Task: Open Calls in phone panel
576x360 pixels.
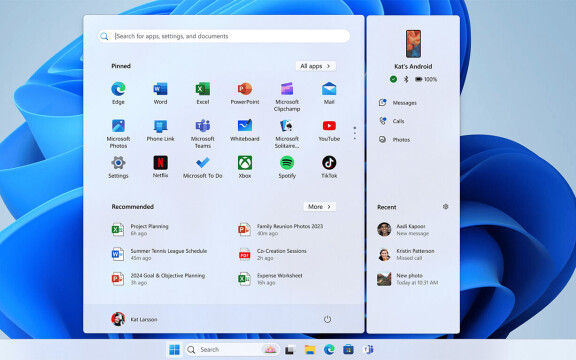Action: click(391, 121)
